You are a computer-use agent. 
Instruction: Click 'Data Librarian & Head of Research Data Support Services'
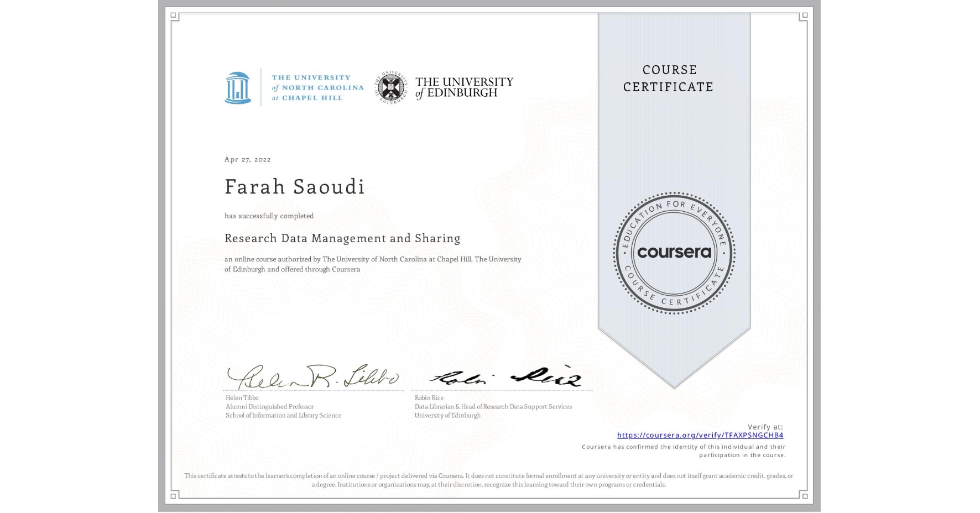[493, 406]
